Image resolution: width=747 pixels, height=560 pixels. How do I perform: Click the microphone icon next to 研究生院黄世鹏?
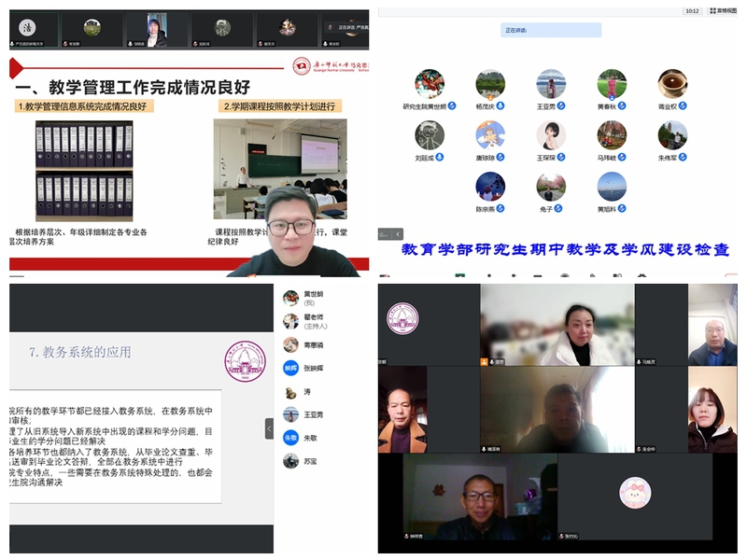pos(452,105)
